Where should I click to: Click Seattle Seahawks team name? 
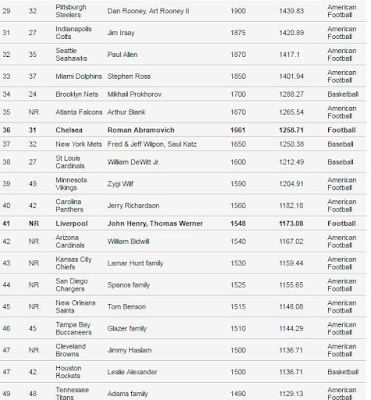tap(71, 54)
